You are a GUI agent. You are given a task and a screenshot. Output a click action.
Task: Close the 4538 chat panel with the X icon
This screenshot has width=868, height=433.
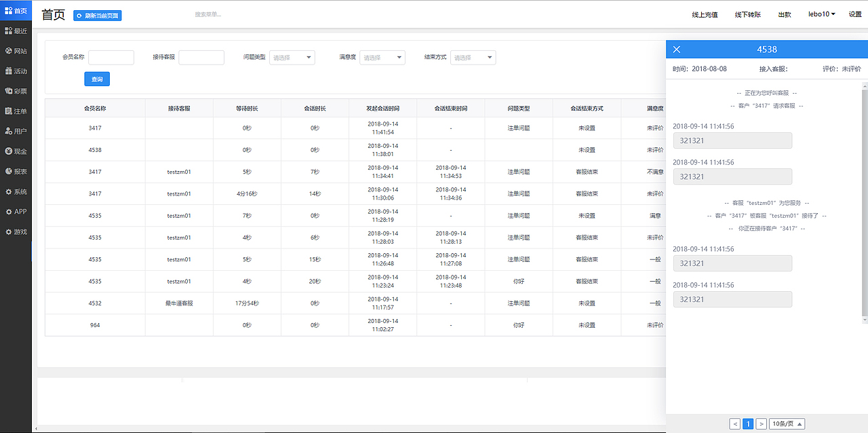tap(676, 50)
